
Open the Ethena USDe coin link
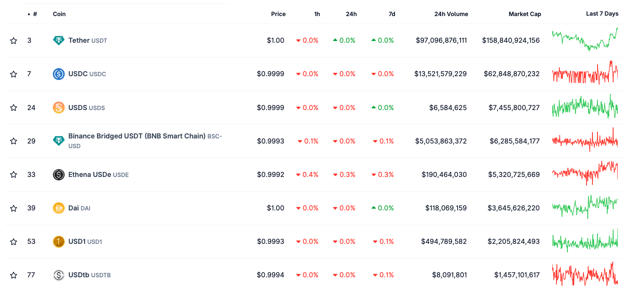(99, 174)
